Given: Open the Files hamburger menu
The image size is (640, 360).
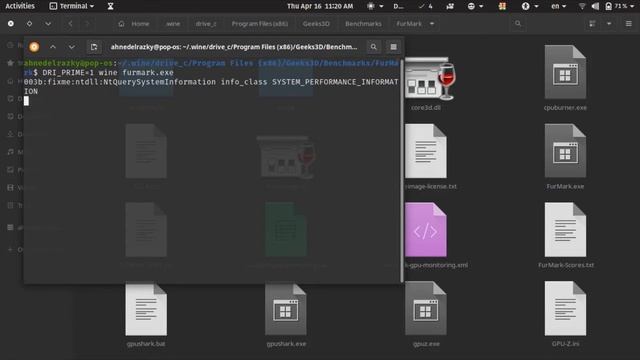Looking at the screenshot, I should [x=629, y=24].
